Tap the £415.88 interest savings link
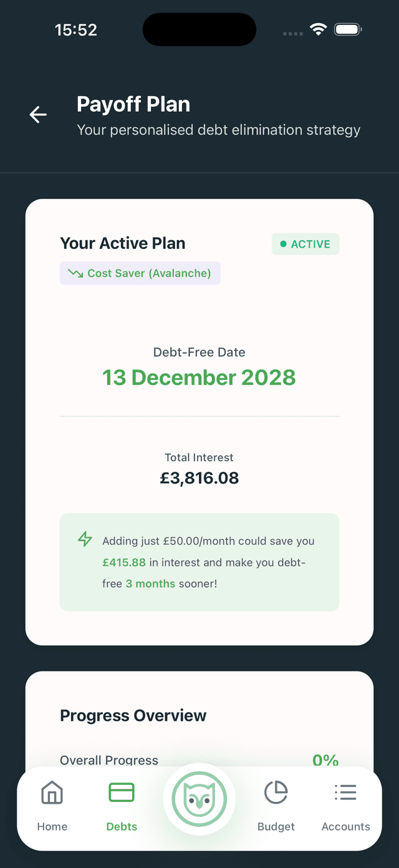Screen dimensions: 399x868 click(x=124, y=562)
